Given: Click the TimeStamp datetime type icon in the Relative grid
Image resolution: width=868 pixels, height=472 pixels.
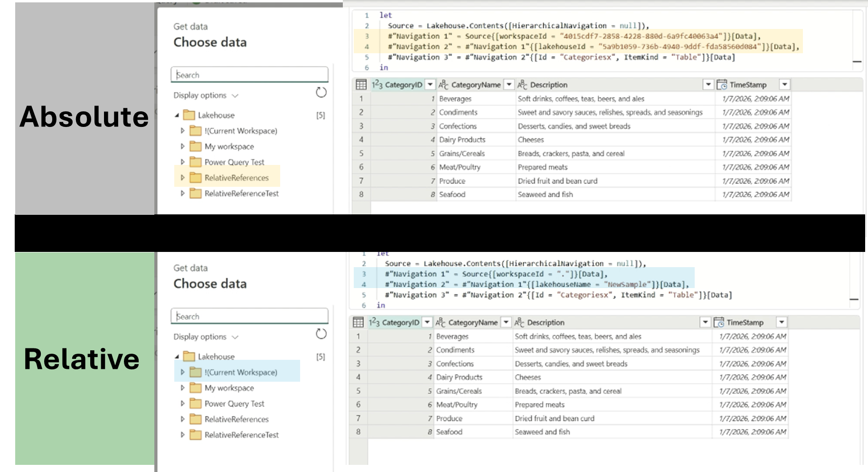Looking at the screenshot, I should (x=719, y=322).
